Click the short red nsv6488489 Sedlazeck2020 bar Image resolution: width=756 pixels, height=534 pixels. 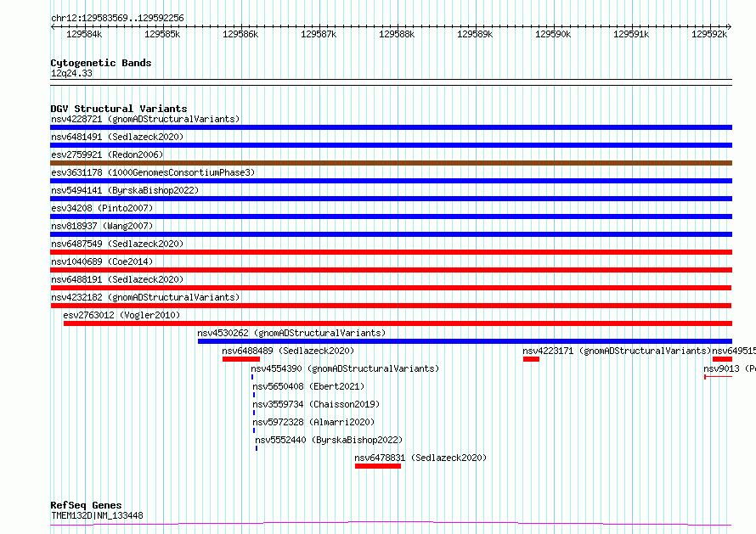(x=241, y=359)
